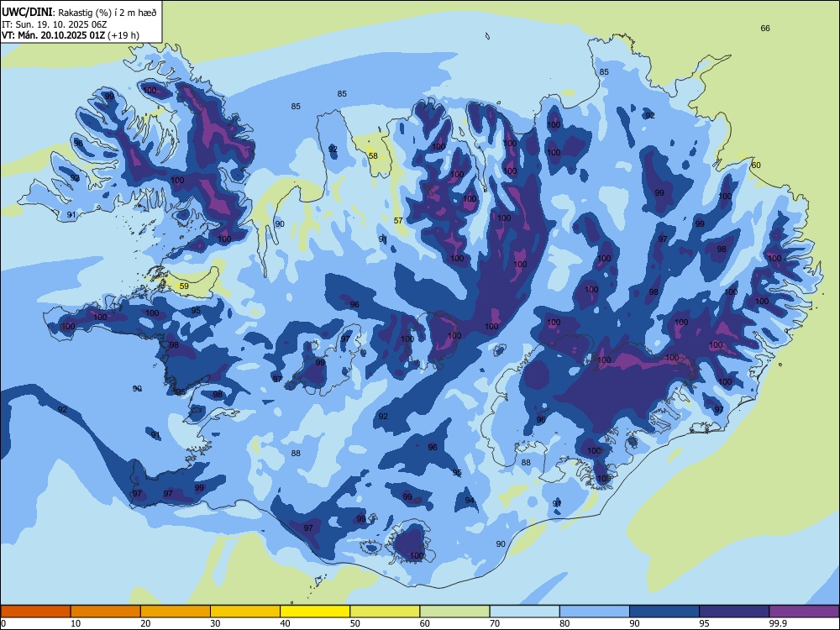This screenshot has width=840, height=630.
Task: Pick the bright yellow 40–50 legend swatch
Action: [315, 612]
